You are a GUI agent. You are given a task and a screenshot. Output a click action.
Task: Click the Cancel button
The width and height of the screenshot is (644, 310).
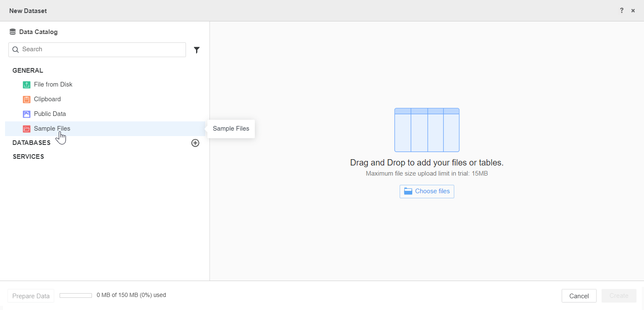point(579,296)
